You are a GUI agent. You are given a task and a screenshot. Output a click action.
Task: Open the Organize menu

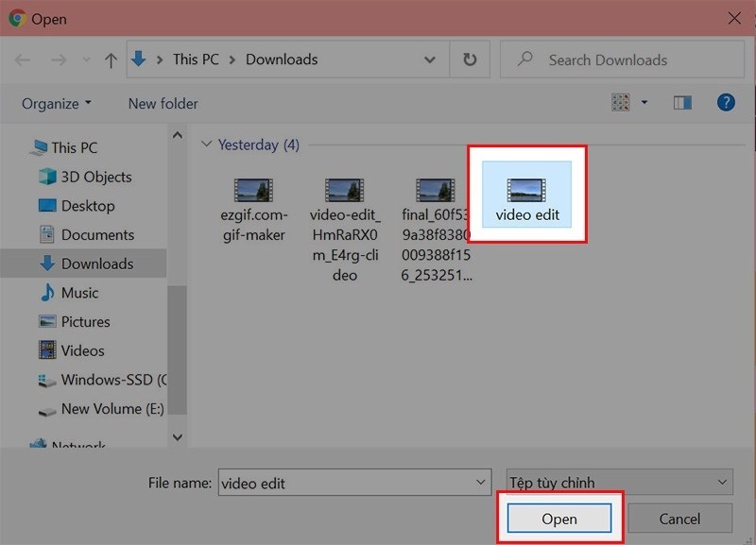coord(57,104)
